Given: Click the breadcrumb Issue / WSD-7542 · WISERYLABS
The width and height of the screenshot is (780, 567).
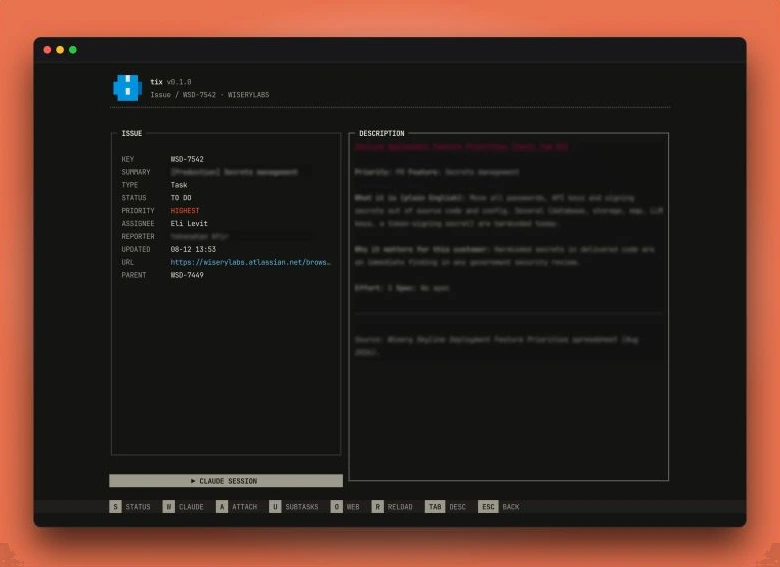Looking at the screenshot, I should [x=210, y=94].
